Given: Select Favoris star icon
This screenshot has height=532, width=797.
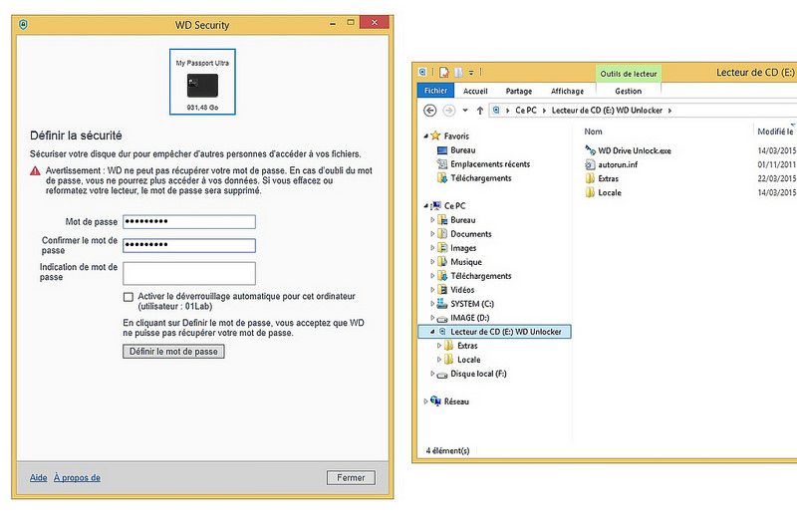Looking at the screenshot, I should tap(435, 135).
